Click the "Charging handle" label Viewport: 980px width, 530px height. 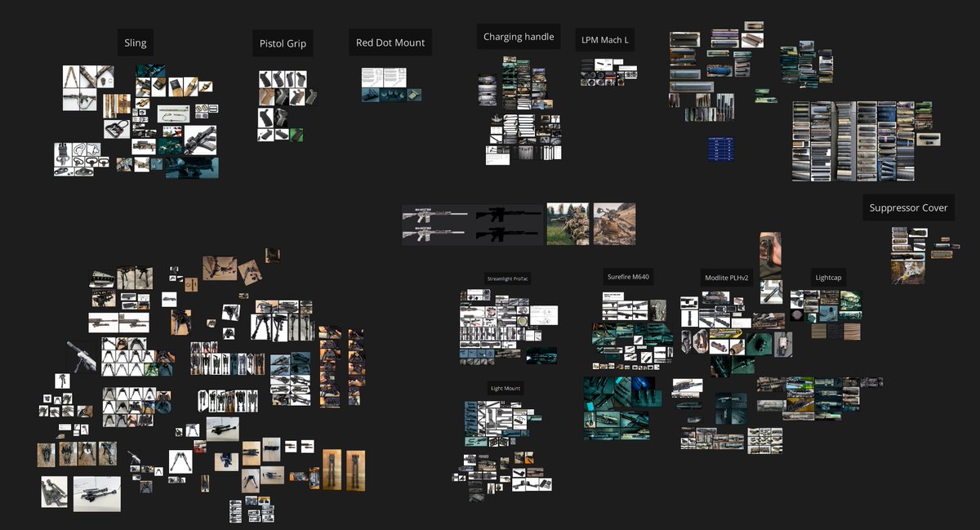point(519,37)
